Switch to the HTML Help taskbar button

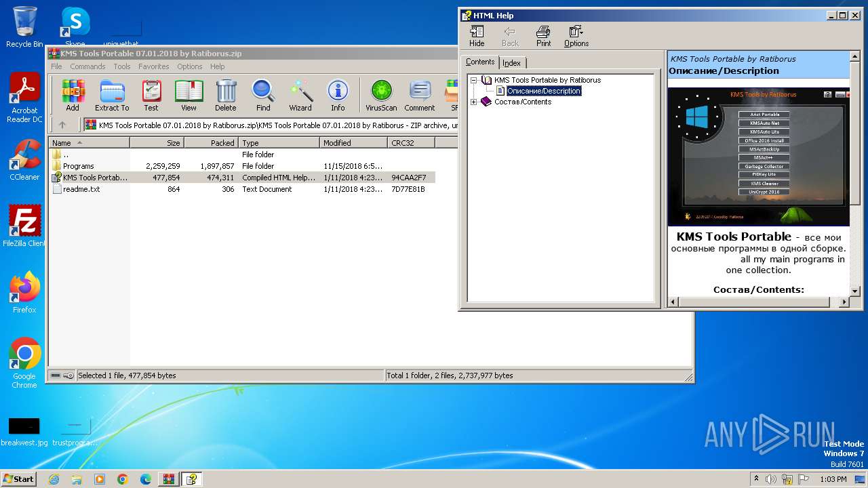192,479
